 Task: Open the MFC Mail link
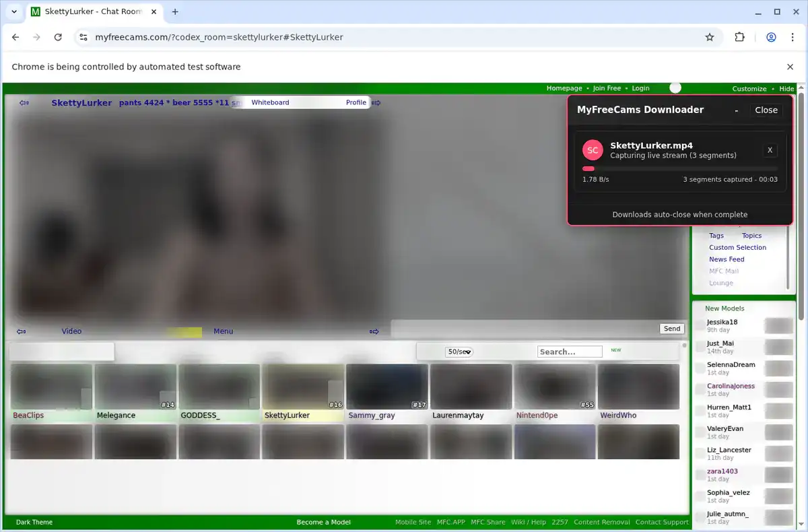724,271
